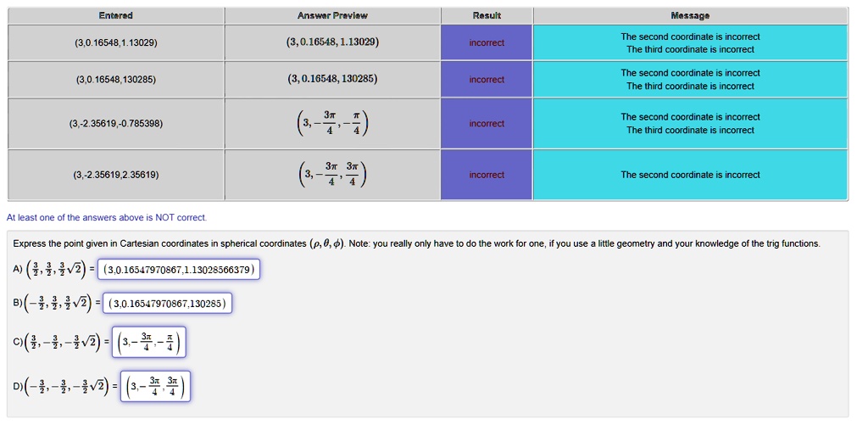Screen dimensions: 868x425
Task: Click the first row's incorrect result cell
Action: (487, 42)
